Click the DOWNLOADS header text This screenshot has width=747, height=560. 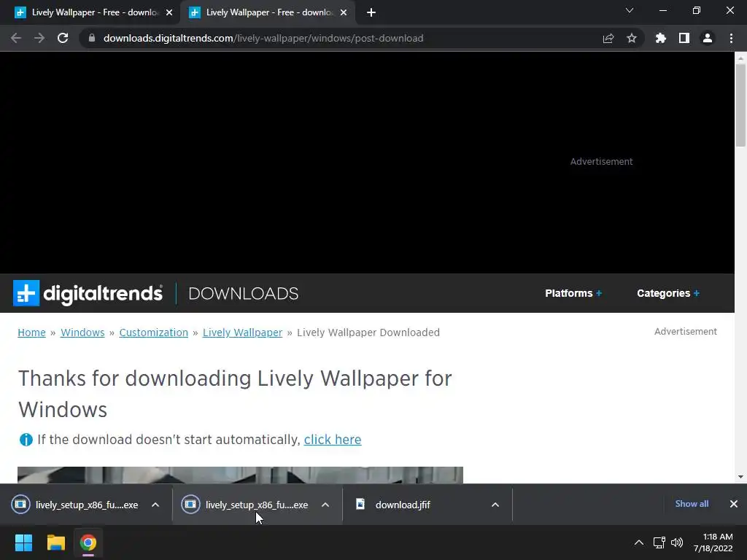point(244,293)
